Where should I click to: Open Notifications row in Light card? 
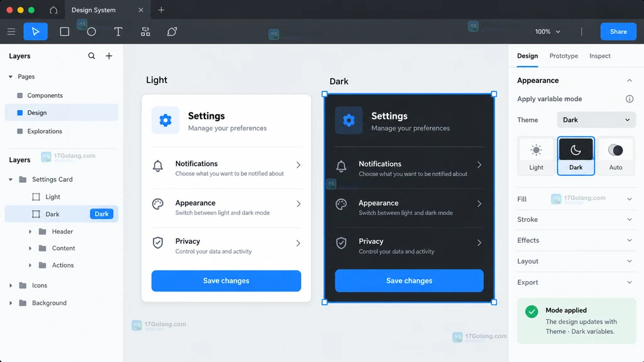click(x=226, y=168)
